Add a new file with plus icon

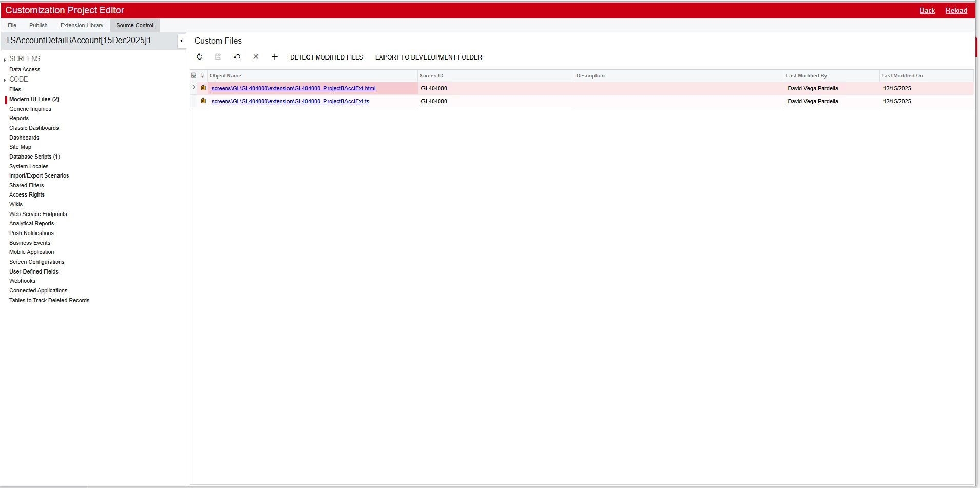[275, 57]
